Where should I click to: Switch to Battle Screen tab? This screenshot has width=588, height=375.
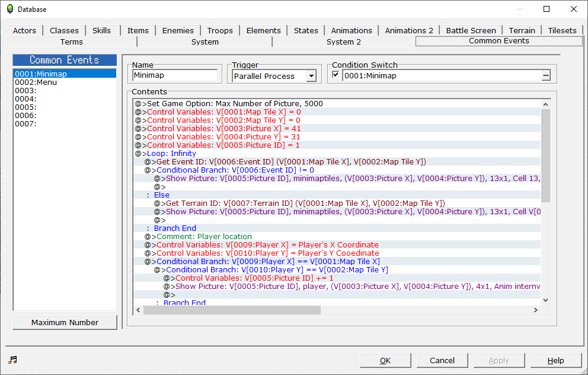click(471, 30)
